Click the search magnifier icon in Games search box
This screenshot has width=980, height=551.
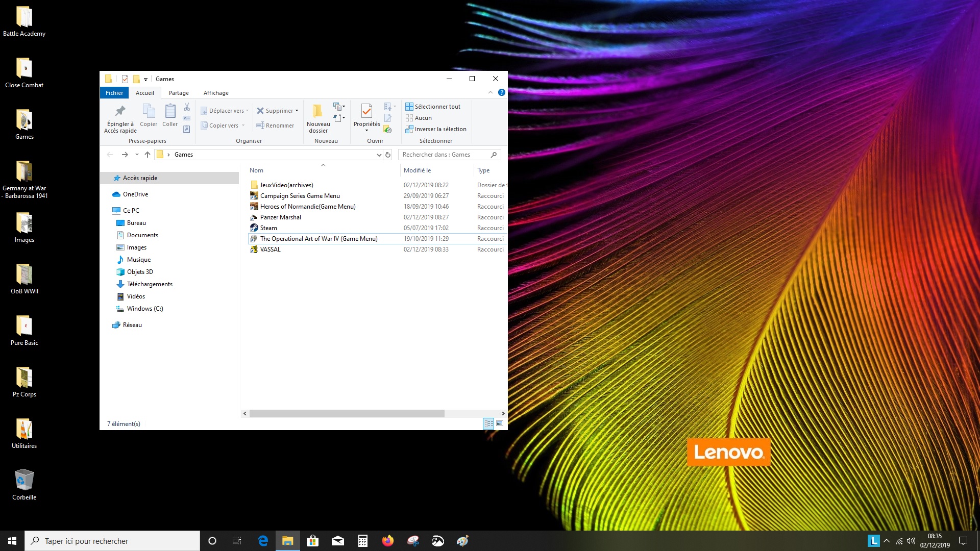coord(494,155)
